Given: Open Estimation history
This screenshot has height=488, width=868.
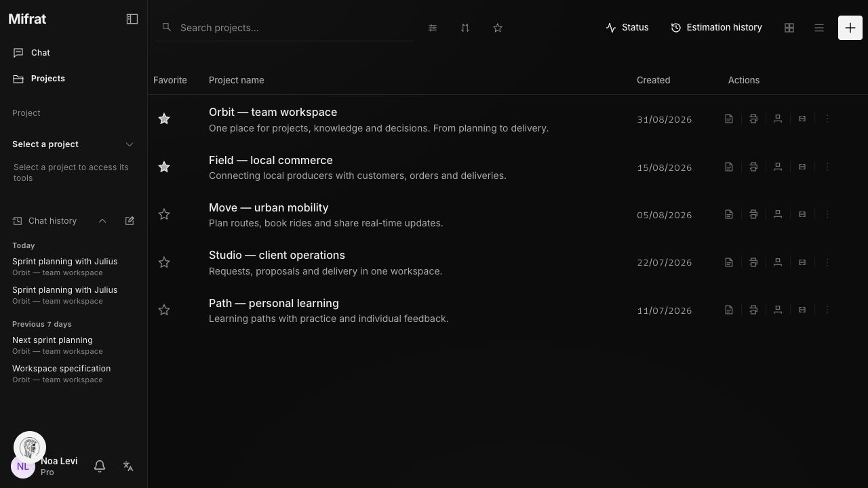Looking at the screenshot, I should click(717, 28).
